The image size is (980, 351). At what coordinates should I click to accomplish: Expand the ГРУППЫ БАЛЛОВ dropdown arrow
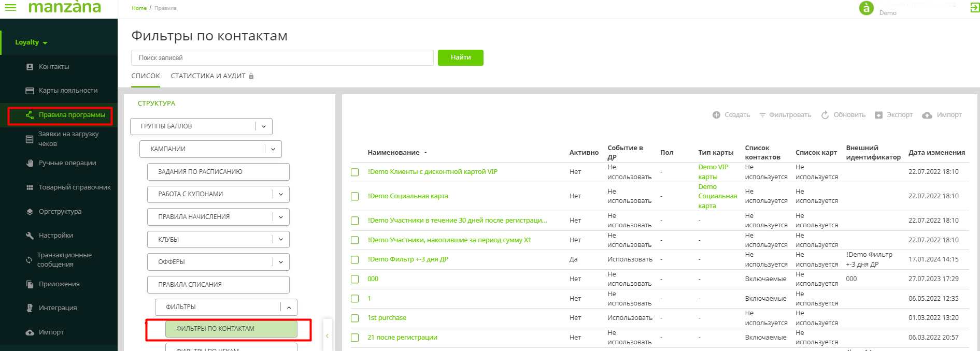click(264, 126)
